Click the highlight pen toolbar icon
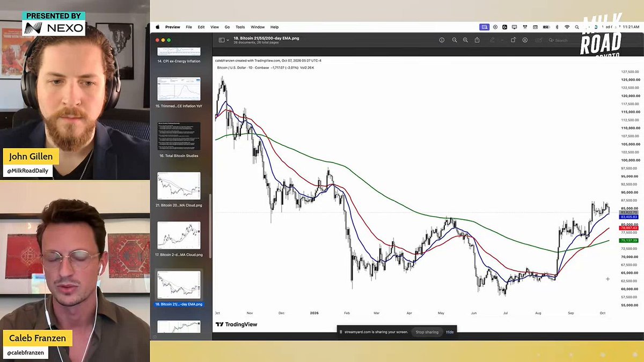 [492, 40]
